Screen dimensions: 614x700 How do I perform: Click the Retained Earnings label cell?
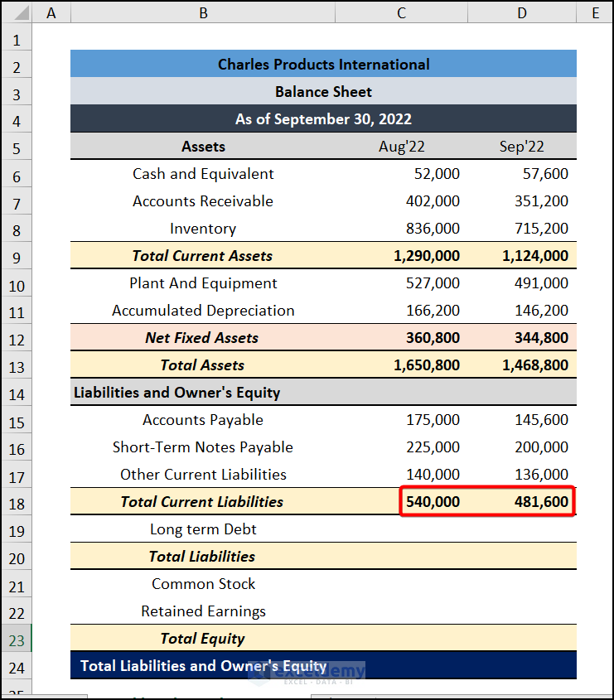coord(203,611)
